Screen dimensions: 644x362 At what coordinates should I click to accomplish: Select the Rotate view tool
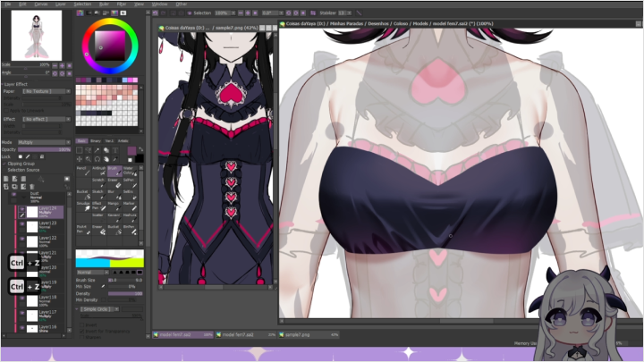[97, 159]
